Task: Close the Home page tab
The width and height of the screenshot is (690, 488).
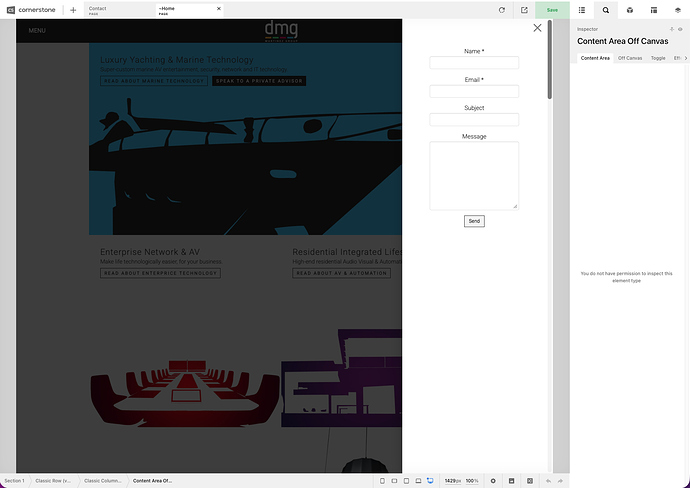Action: (219, 8)
